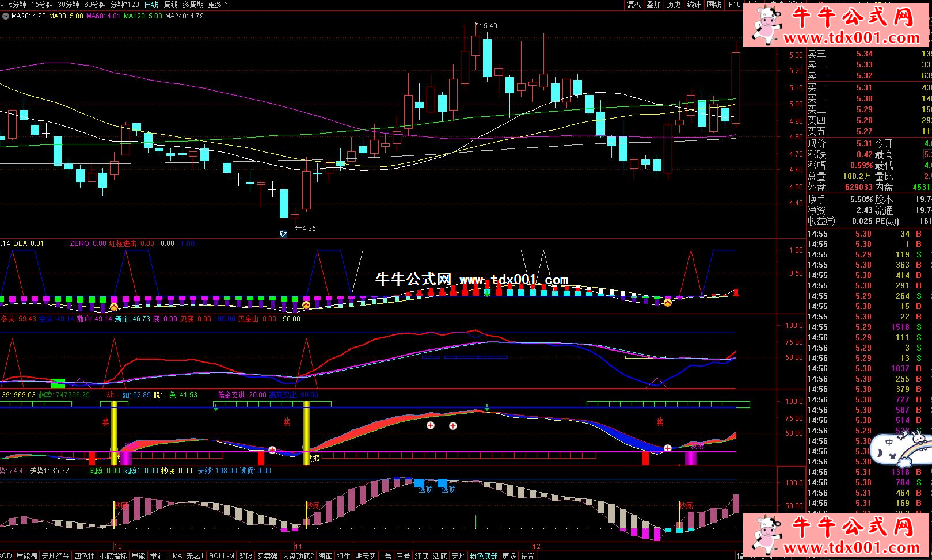Click the 换手 5.50% value
The height and width of the screenshot is (560, 932).
pyautogui.click(x=862, y=199)
